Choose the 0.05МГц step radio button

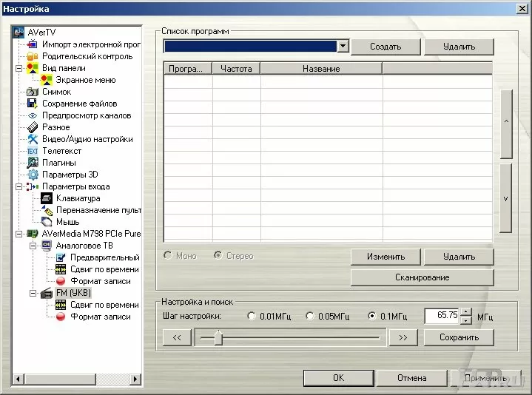click(310, 317)
